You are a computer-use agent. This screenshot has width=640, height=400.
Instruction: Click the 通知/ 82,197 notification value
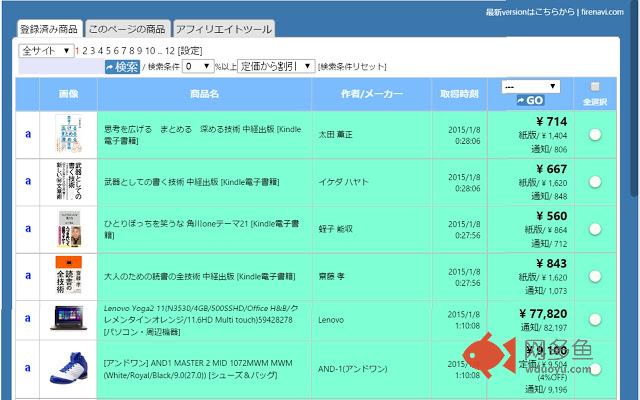click(x=544, y=327)
